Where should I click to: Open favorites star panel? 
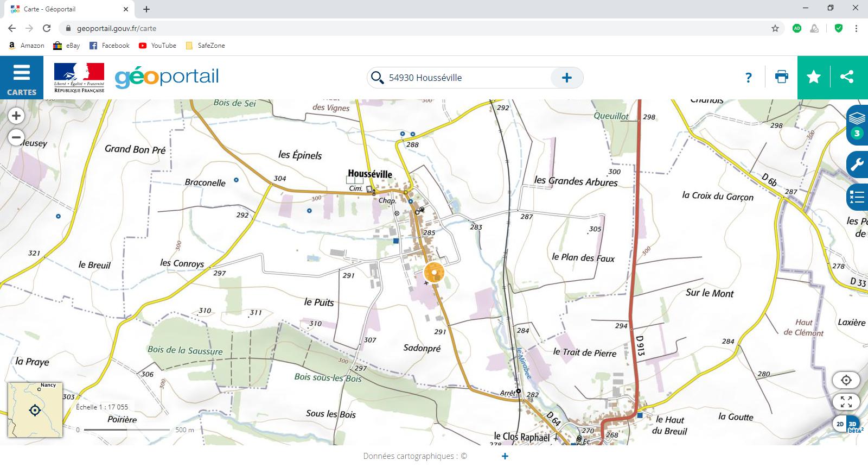814,77
